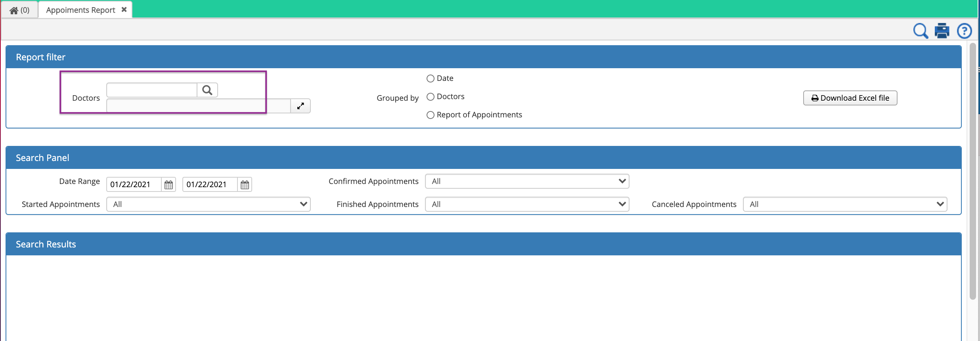Click the Date Range end date field
This screenshot has width=980, height=341.
coord(210,184)
